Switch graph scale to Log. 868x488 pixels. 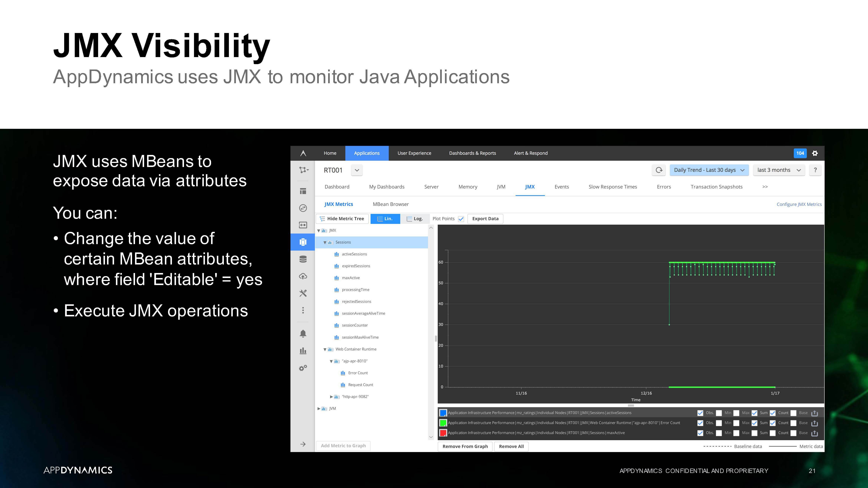pos(415,219)
